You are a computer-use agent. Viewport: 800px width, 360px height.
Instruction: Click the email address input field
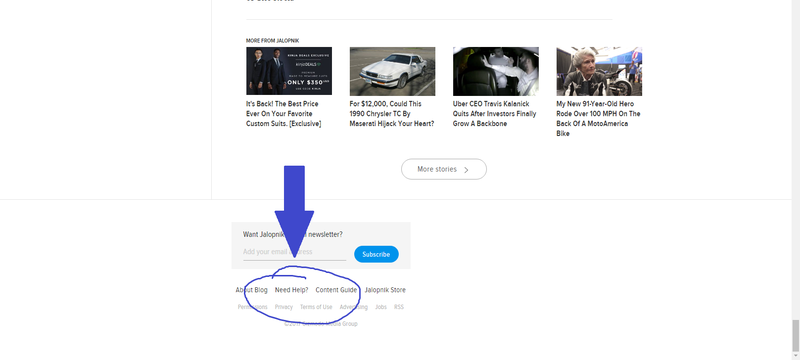[x=294, y=252]
